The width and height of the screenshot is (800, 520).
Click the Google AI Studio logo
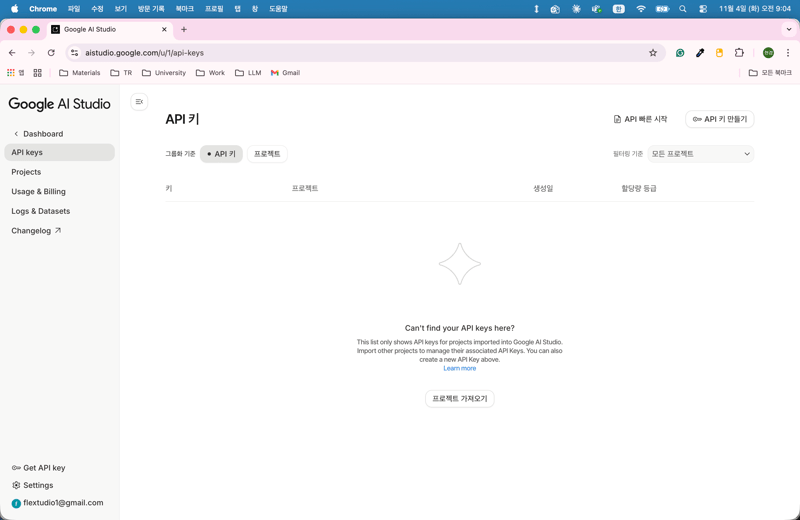[59, 104]
